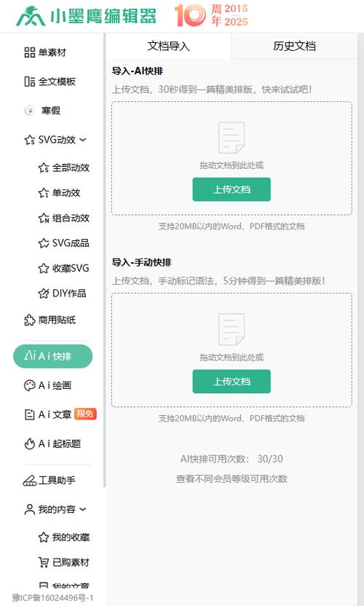Click 支持20MB note below 手动快排 zone
Screen dimensions: 364x606
click(x=232, y=418)
